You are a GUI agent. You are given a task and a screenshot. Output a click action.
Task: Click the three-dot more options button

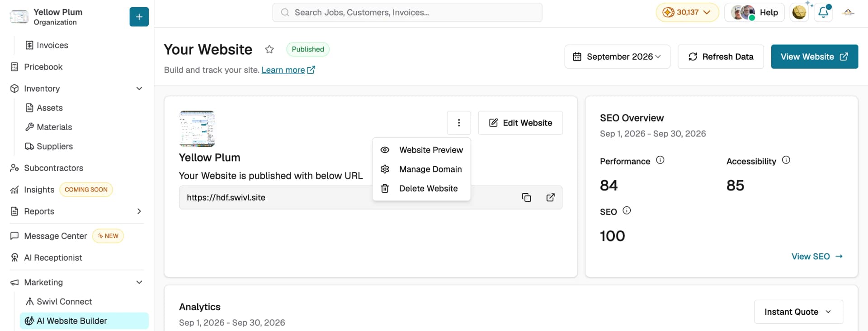click(459, 123)
